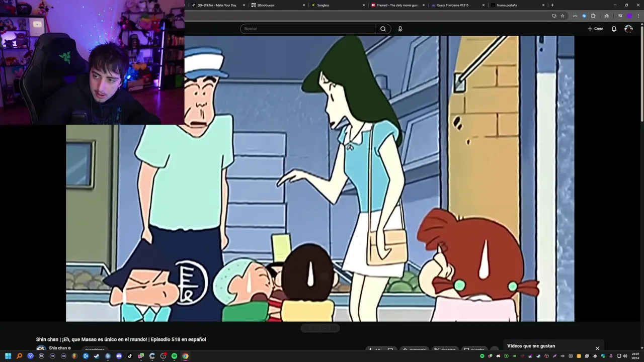Open TikTok app from the taskbar
Screen dimensions: 644x362
click(x=130, y=356)
